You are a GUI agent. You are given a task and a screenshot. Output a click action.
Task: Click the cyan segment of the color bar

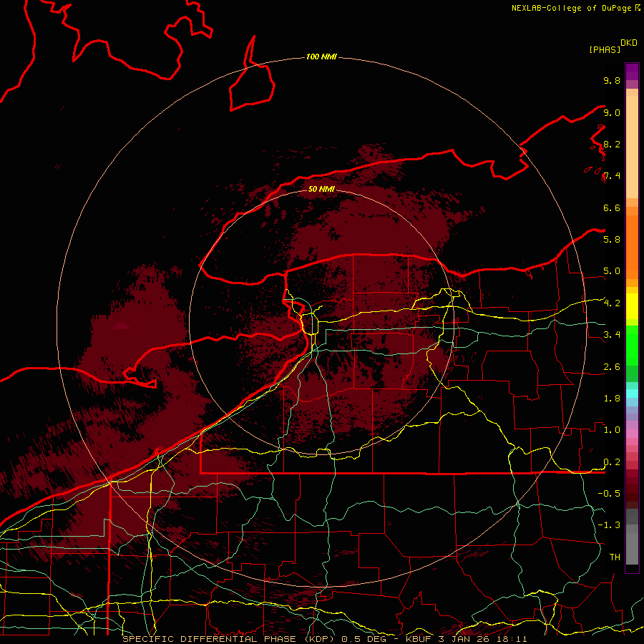coord(632,393)
